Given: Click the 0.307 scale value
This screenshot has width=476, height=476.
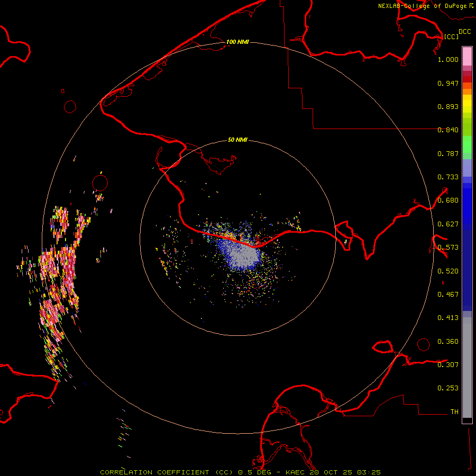Looking at the screenshot, I should coord(448,365).
